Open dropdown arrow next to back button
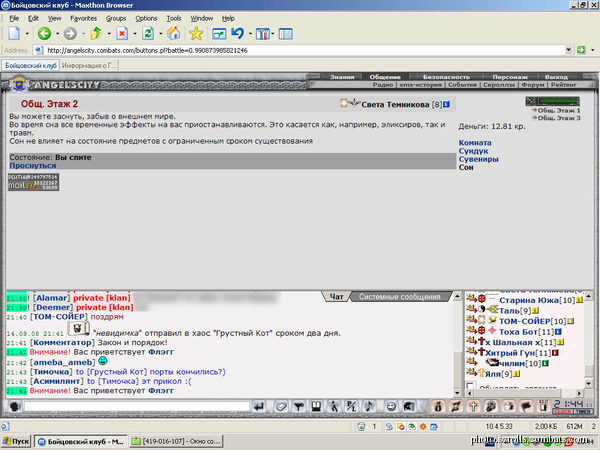600x450 pixels. click(57, 34)
